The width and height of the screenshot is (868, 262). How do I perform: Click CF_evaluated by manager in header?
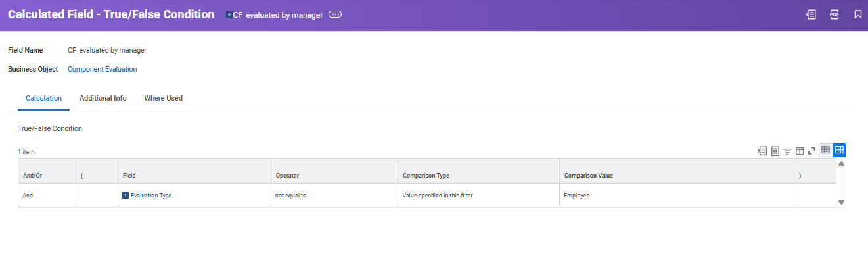point(278,15)
